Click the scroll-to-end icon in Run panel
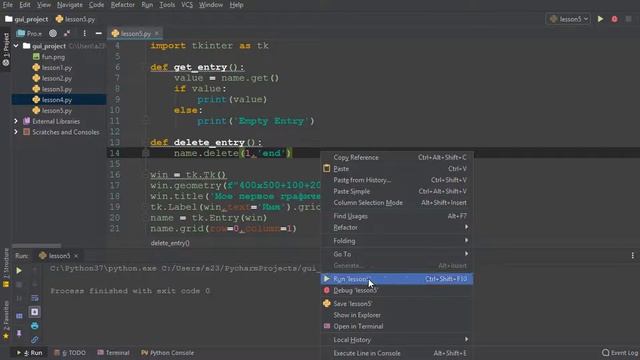 (35, 312)
